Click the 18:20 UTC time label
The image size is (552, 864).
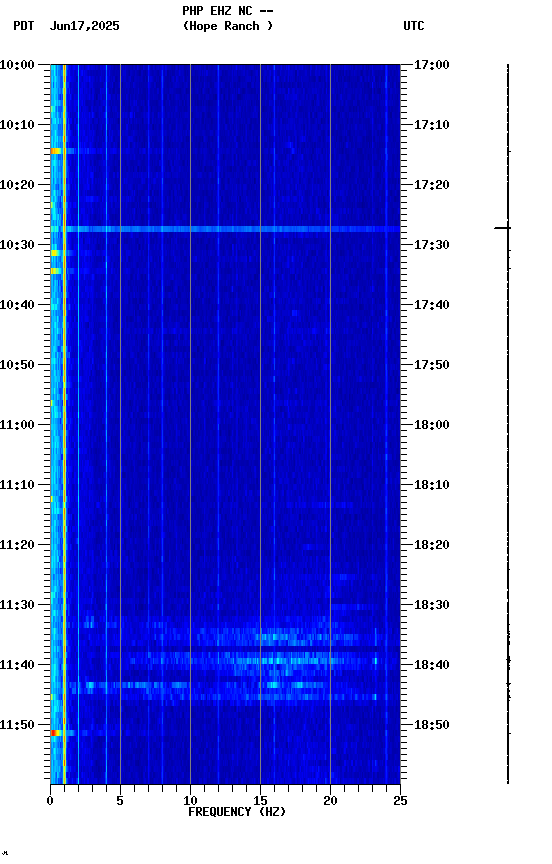point(432,545)
